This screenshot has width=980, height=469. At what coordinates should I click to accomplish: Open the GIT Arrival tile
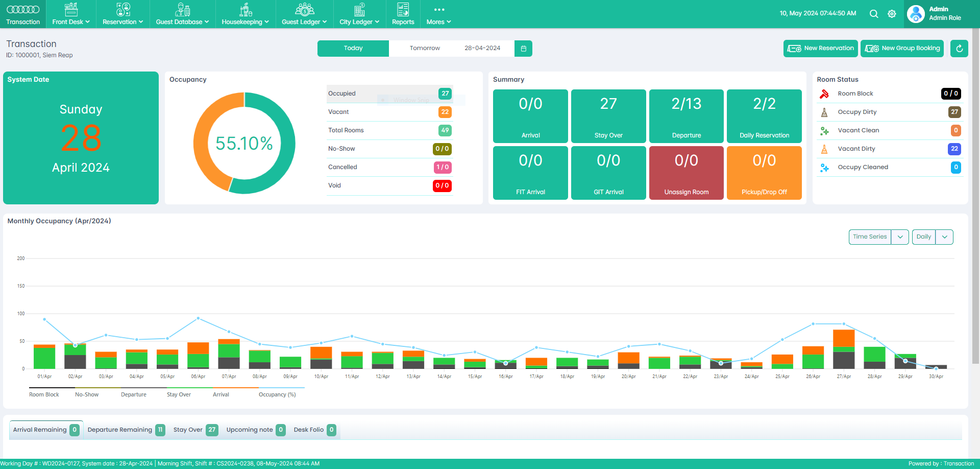click(x=608, y=173)
